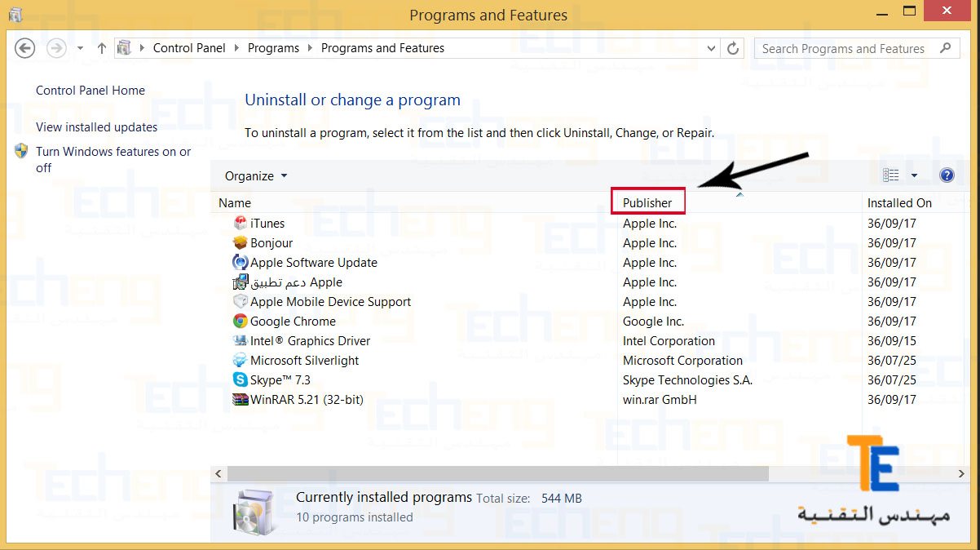This screenshot has width=980, height=550.
Task: Click the Microsoft Corporation publisher cell
Action: tap(682, 360)
